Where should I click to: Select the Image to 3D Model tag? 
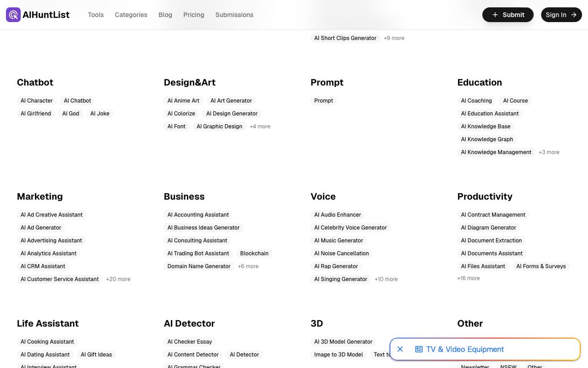coord(339,355)
